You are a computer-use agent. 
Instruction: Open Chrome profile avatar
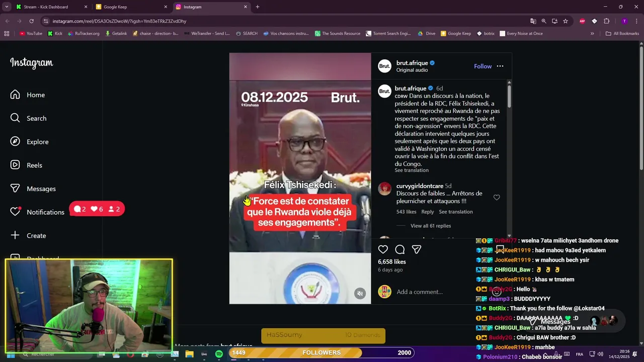624,21
